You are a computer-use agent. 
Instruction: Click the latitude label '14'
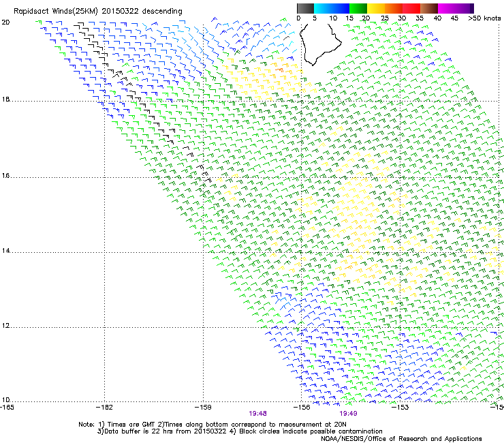tap(5, 251)
